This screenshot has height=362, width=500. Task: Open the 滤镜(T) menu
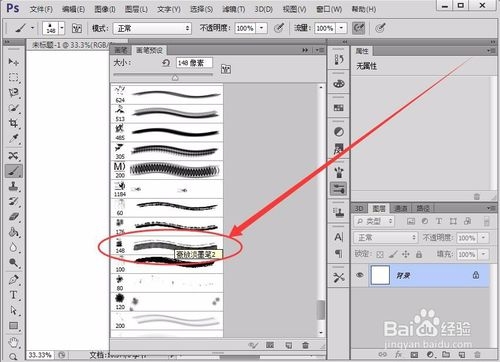234,9
